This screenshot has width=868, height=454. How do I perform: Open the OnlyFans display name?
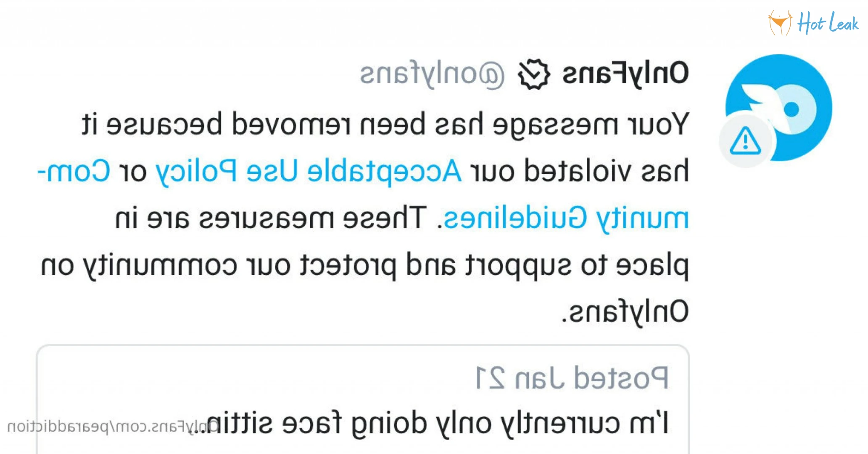(625, 74)
